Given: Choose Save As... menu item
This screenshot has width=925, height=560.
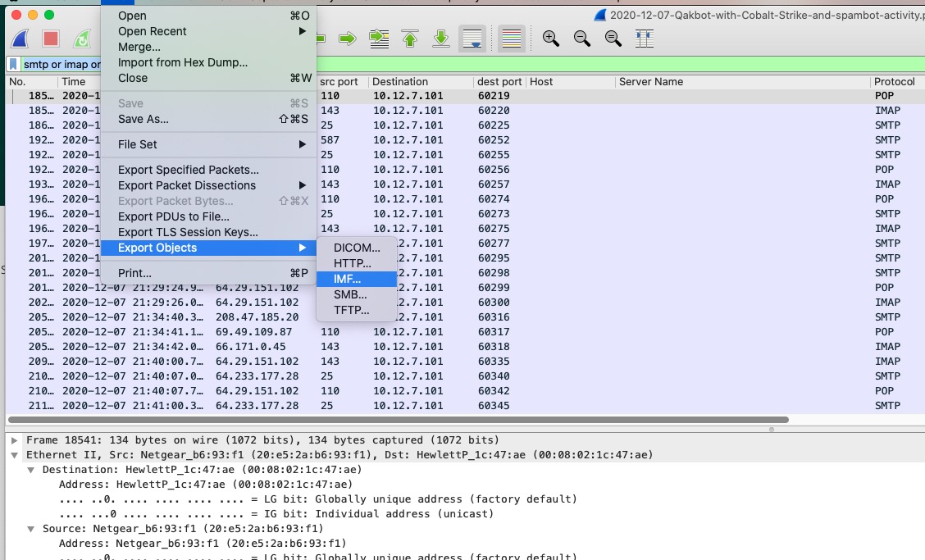Looking at the screenshot, I should (208, 119).
